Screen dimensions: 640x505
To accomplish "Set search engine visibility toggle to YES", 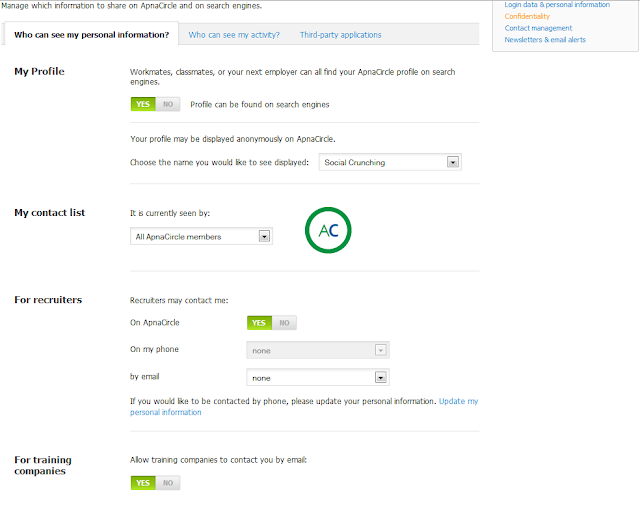I will (143, 104).
